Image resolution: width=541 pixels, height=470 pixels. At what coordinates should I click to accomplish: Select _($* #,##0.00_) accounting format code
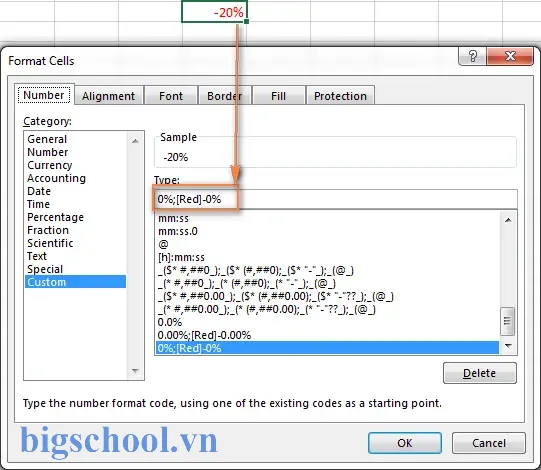pyautogui.click(x=327, y=296)
